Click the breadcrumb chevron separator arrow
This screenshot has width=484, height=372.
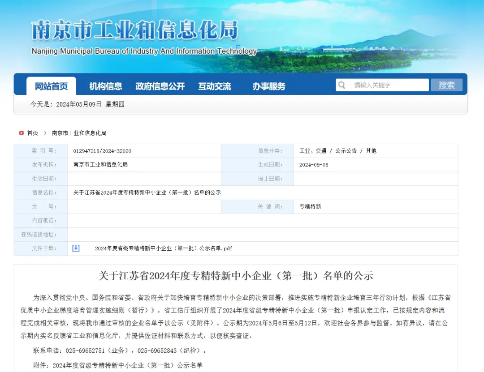coord(45,133)
